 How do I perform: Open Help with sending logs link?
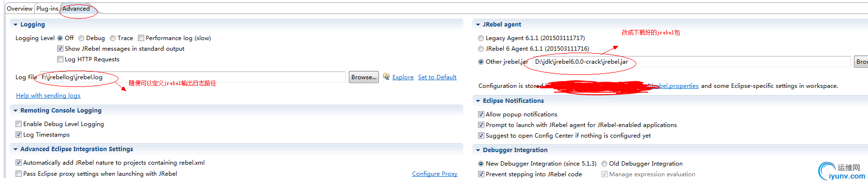click(x=48, y=96)
